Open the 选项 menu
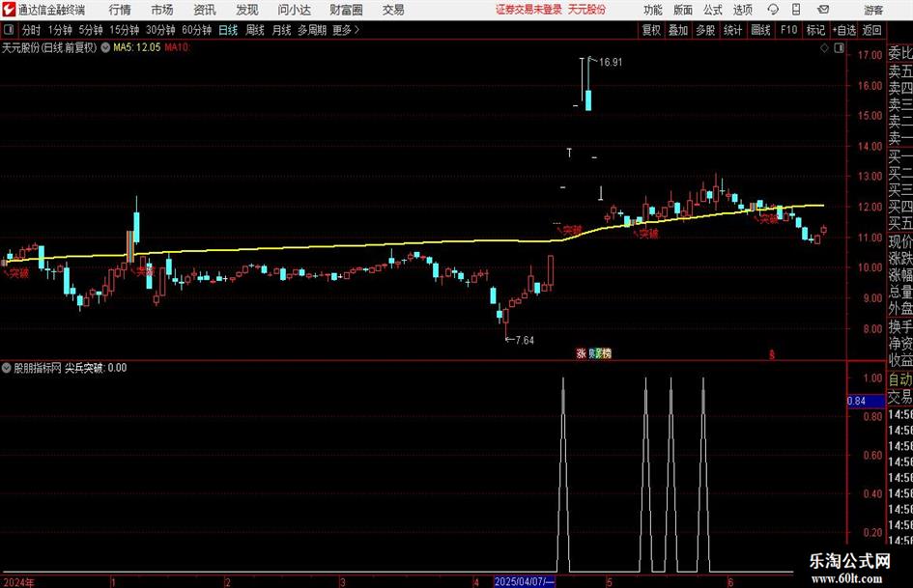Image resolution: width=913 pixels, height=588 pixels. click(742, 10)
